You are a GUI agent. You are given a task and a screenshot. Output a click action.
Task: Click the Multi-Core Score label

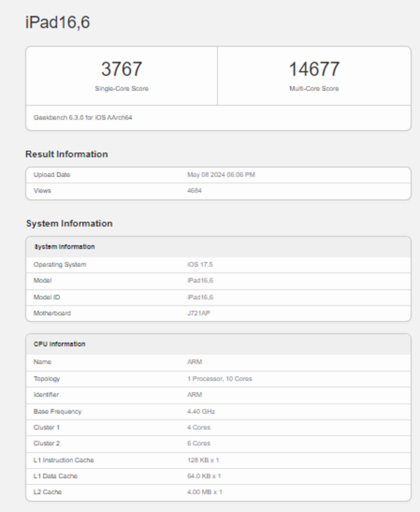click(x=314, y=89)
